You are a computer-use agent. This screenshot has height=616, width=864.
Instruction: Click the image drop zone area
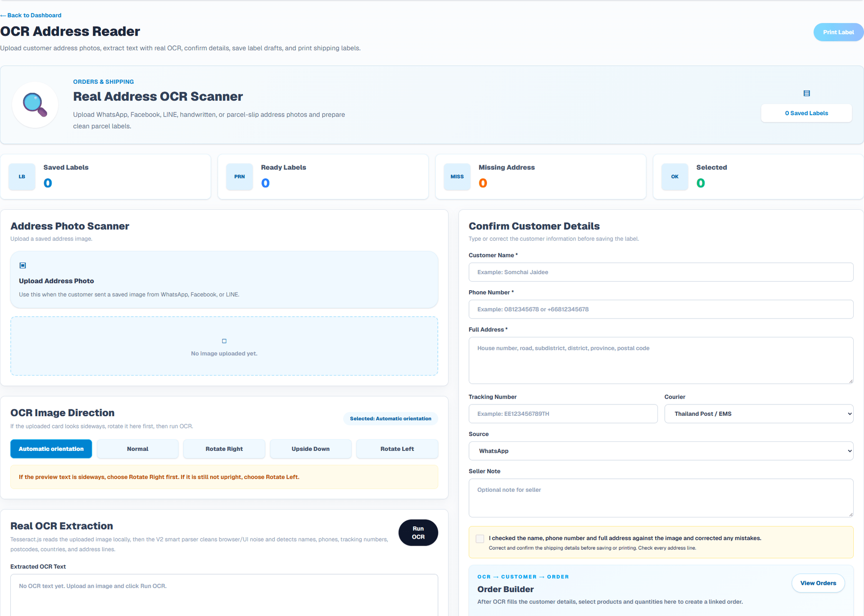[224, 346]
